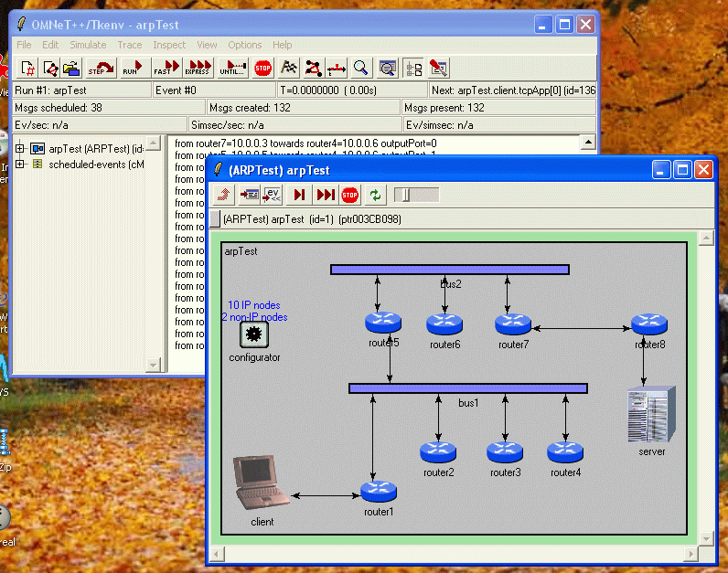728x573 pixels.
Task: Toggle the tree view layout icon
Action: (x=413, y=69)
